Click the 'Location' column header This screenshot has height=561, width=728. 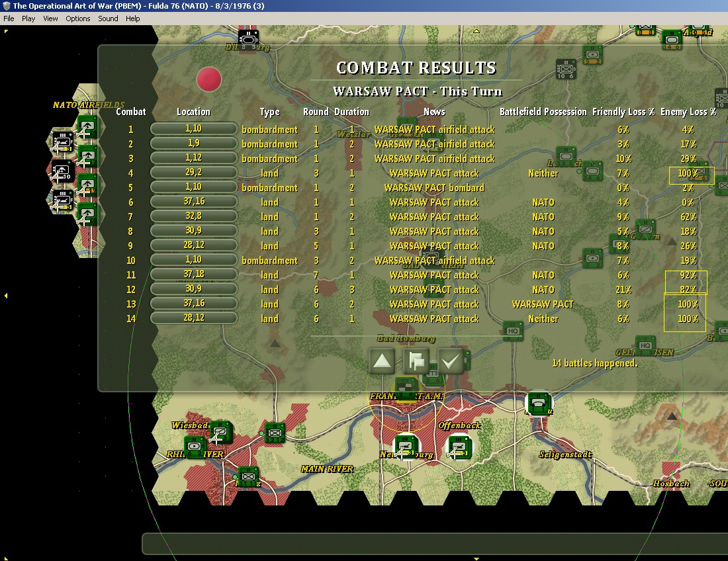point(194,112)
